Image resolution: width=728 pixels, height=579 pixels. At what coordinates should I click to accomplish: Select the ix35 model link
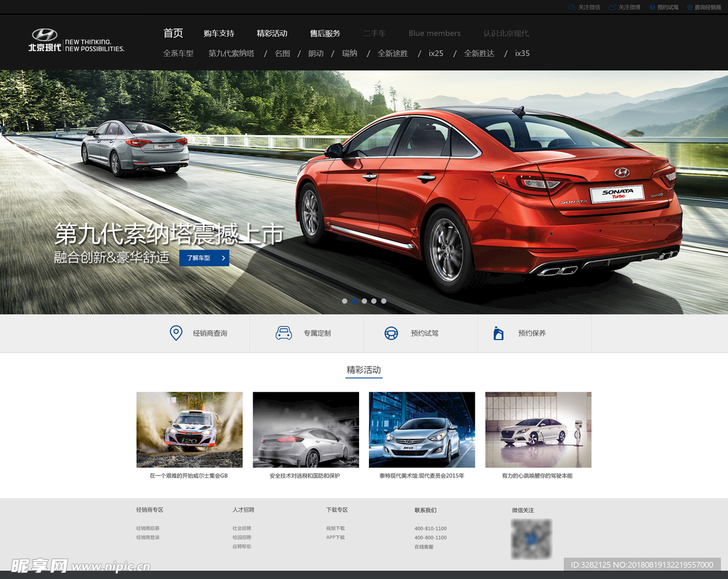pyautogui.click(x=523, y=53)
